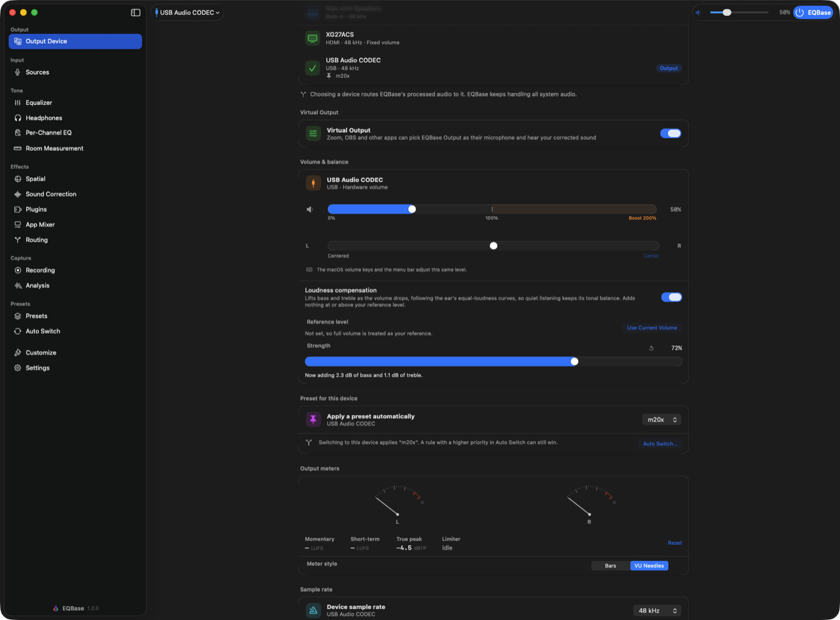Click the Recording circle icon in the sidebar

pyautogui.click(x=17, y=270)
